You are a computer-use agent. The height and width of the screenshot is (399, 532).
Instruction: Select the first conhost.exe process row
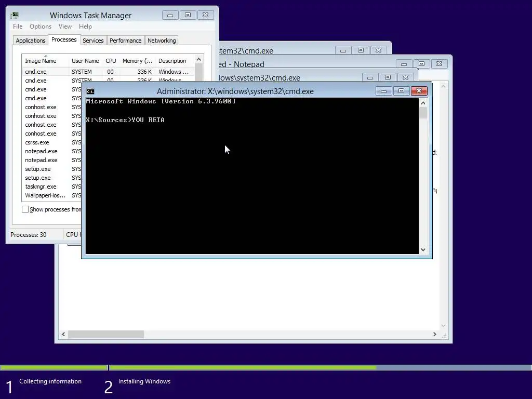point(52,107)
